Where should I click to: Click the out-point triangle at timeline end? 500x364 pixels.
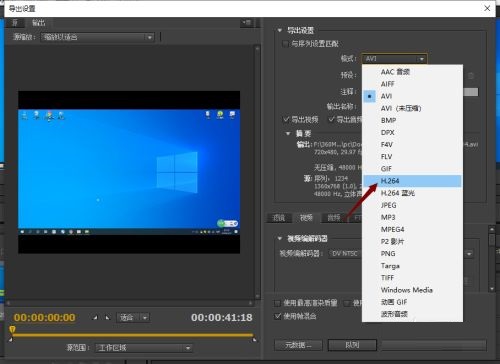(254, 340)
